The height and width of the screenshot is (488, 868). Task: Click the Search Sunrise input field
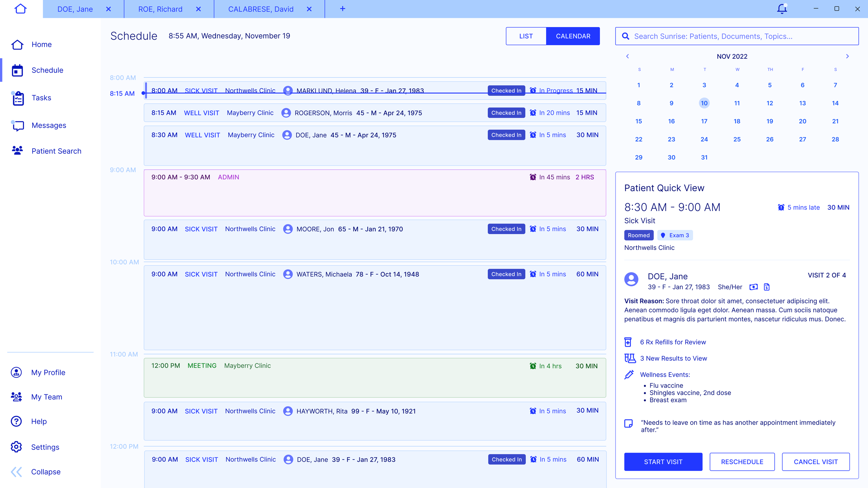click(743, 36)
